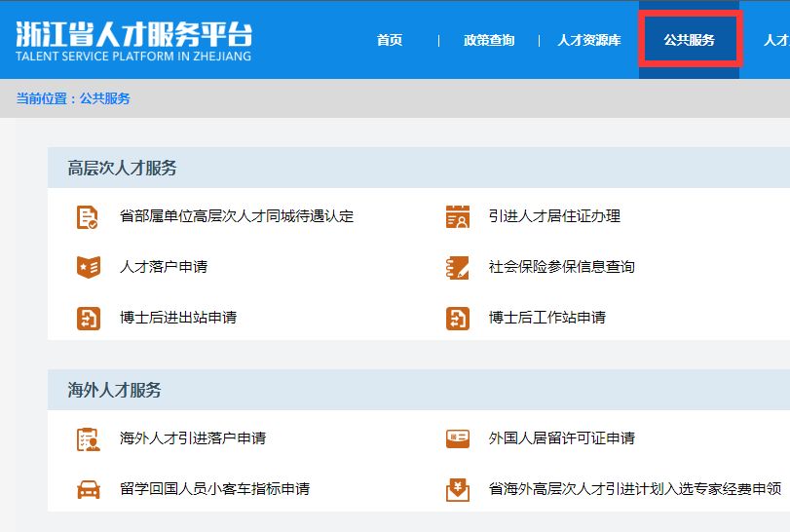Click the transfer icon beside 博士后工作站申请
Screen dimensions: 790x532
pyautogui.click(x=458, y=319)
